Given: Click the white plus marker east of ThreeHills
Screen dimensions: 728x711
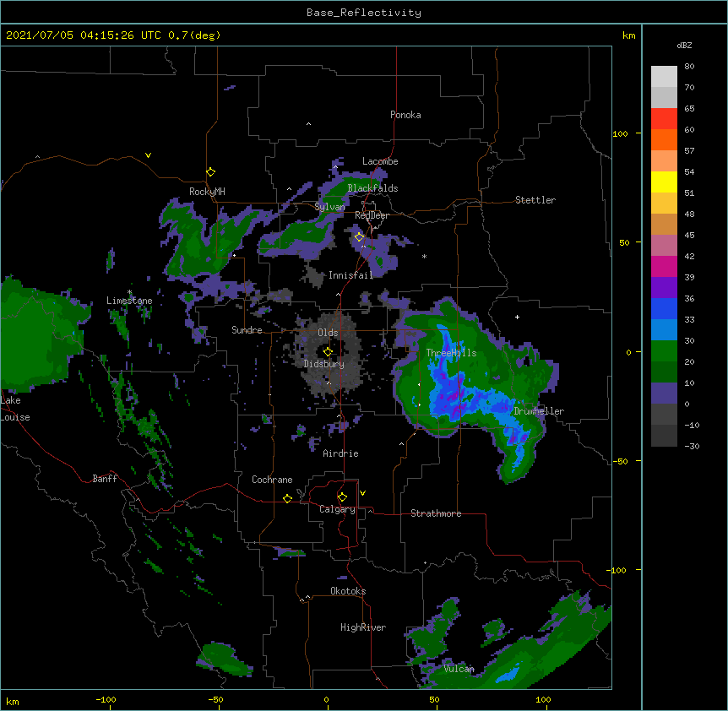Looking at the screenshot, I should tap(517, 317).
